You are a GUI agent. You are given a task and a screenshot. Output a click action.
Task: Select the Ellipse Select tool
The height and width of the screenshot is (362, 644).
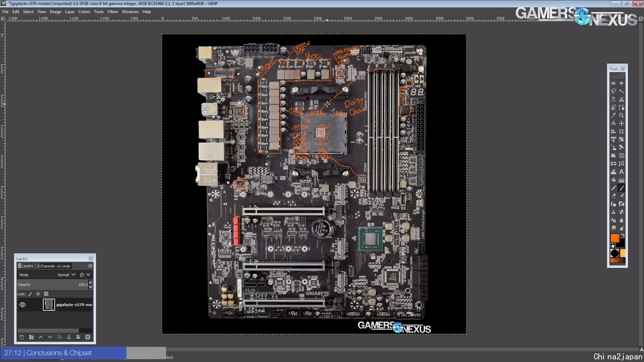point(622,83)
